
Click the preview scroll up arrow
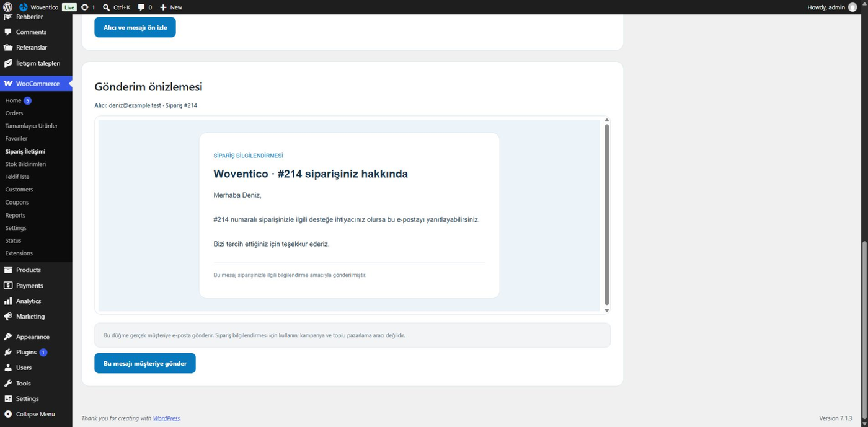pyautogui.click(x=607, y=120)
